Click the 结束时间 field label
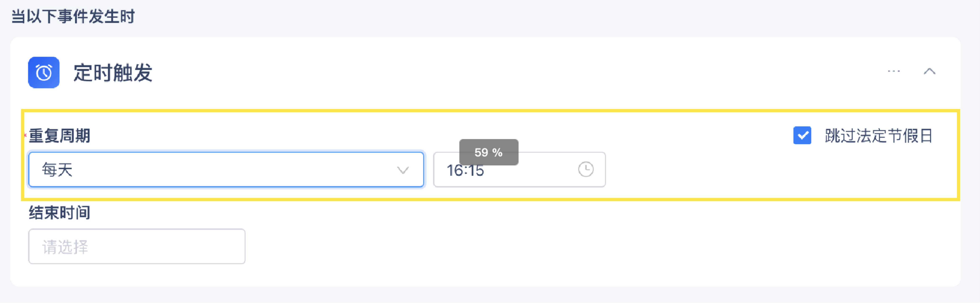This screenshot has width=980, height=303. tap(60, 213)
